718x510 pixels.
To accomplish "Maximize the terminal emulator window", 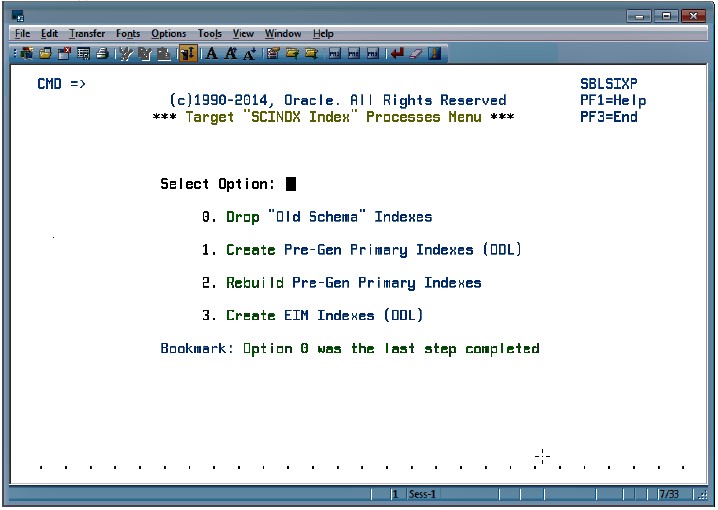I will [x=666, y=16].
